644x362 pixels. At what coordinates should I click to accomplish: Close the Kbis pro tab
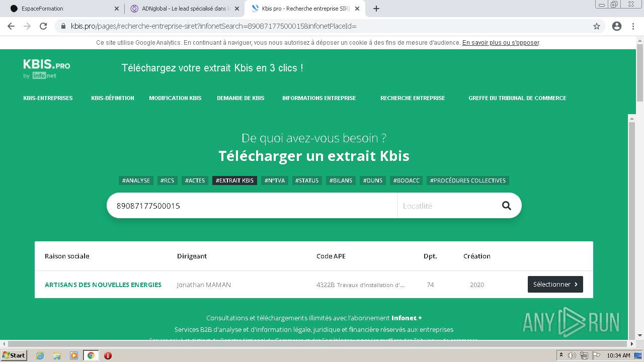point(357,9)
